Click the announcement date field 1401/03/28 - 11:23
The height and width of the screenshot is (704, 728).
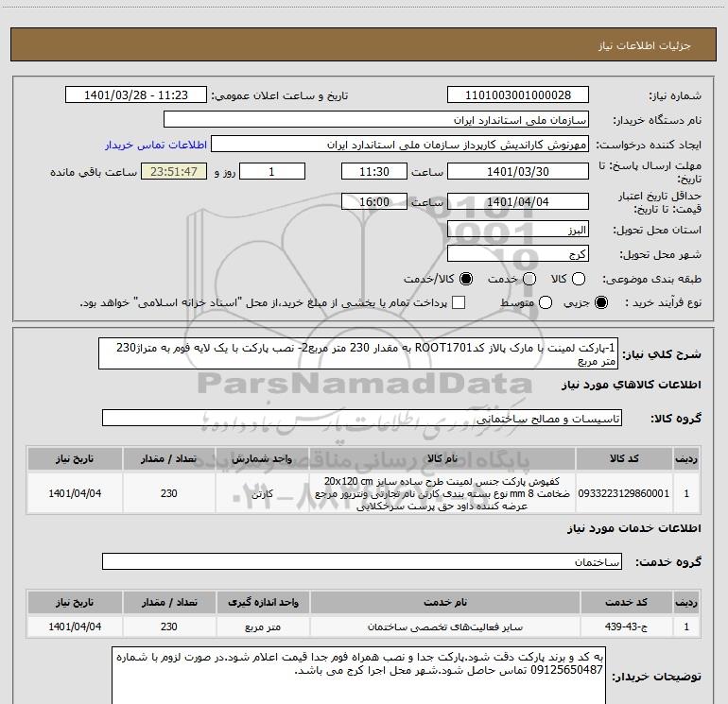click(136, 94)
